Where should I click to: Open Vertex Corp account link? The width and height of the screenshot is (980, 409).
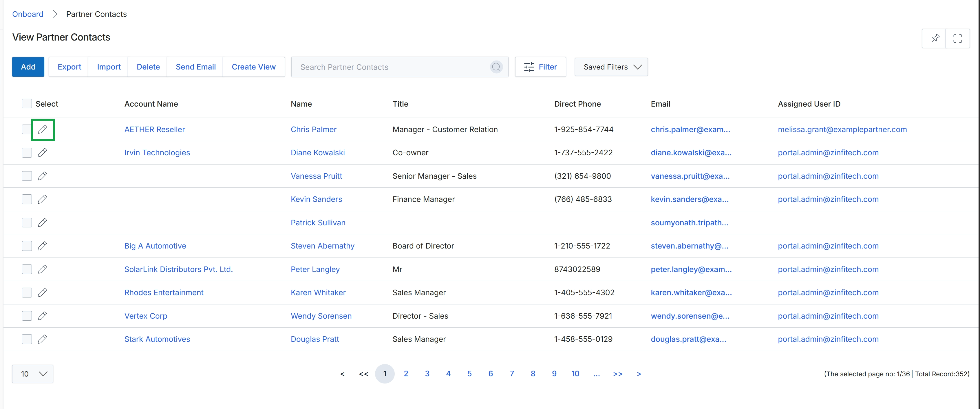(146, 316)
